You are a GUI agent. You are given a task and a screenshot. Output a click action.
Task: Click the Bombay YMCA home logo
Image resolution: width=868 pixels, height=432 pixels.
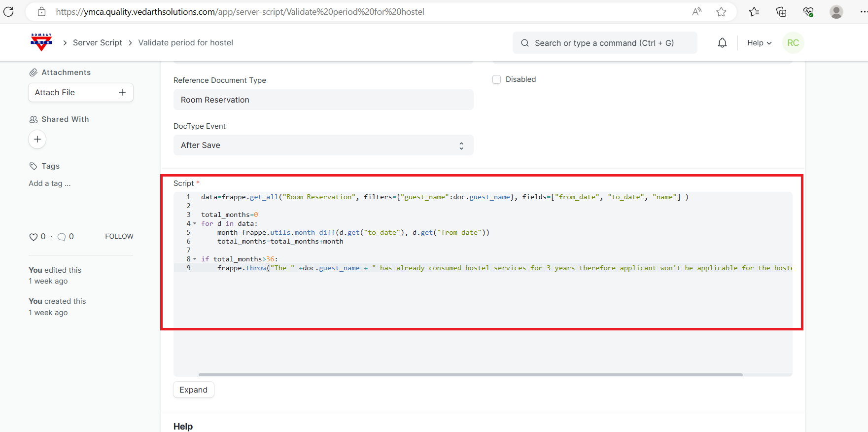(41, 42)
